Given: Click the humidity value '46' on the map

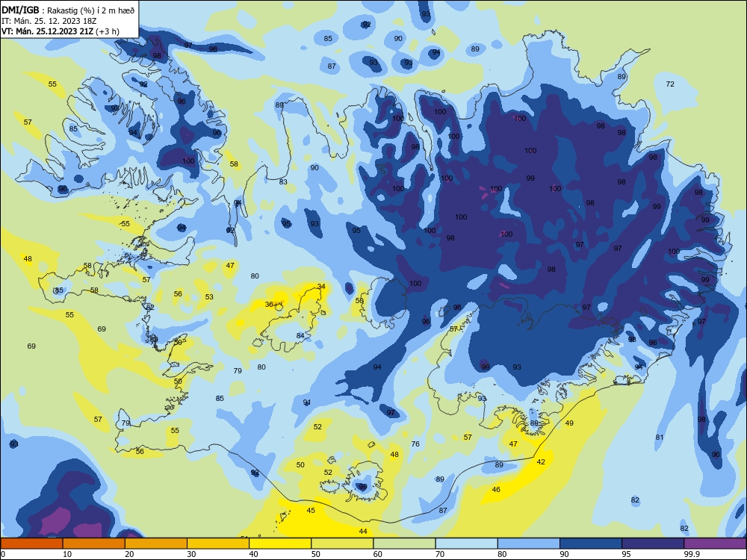Looking at the screenshot, I should click(496, 489).
